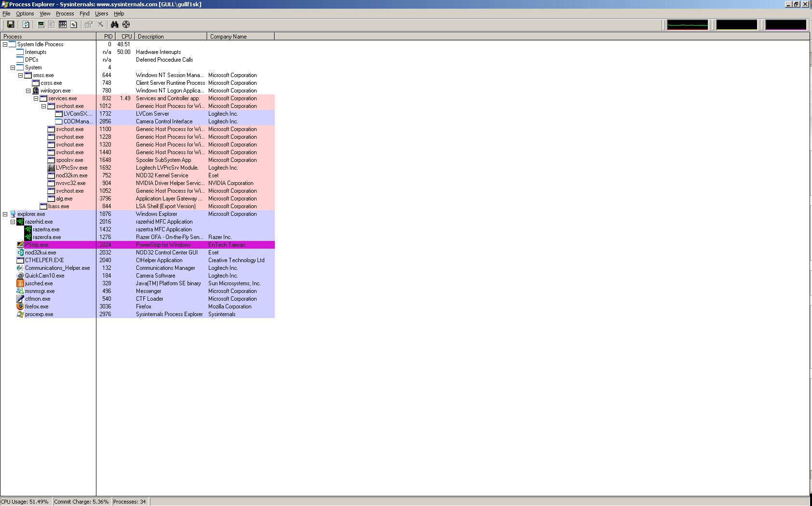
Task: Open the Options menu
Action: pyautogui.click(x=25, y=13)
